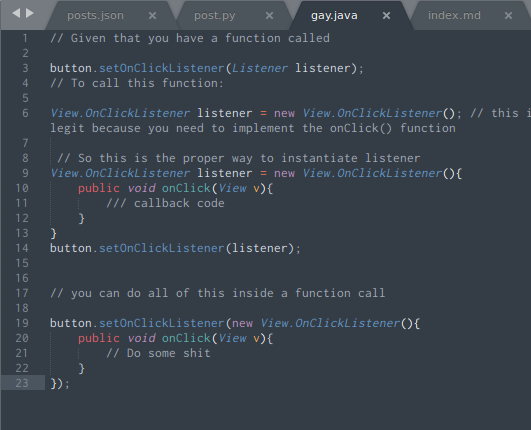Click line number 19 in the gutter
Viewport: 531px width, 430px height.
click(22, 323)
